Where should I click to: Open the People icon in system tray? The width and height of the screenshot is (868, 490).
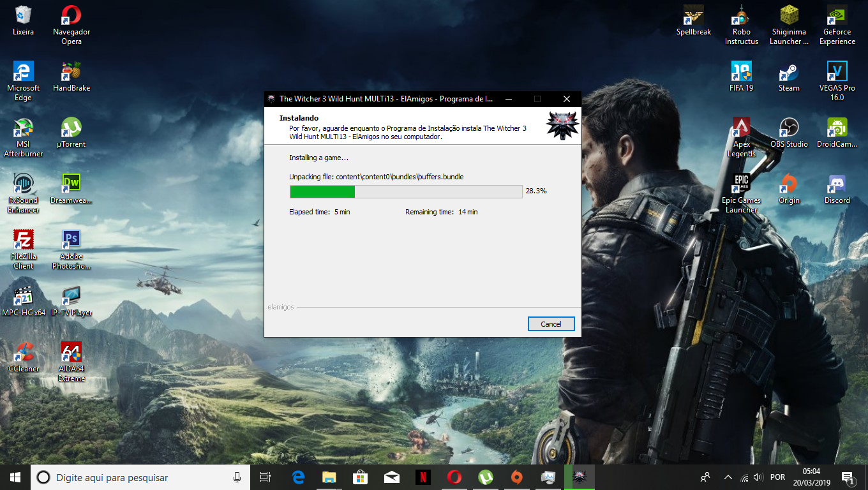pyautogui.click(x=705, y=477)
